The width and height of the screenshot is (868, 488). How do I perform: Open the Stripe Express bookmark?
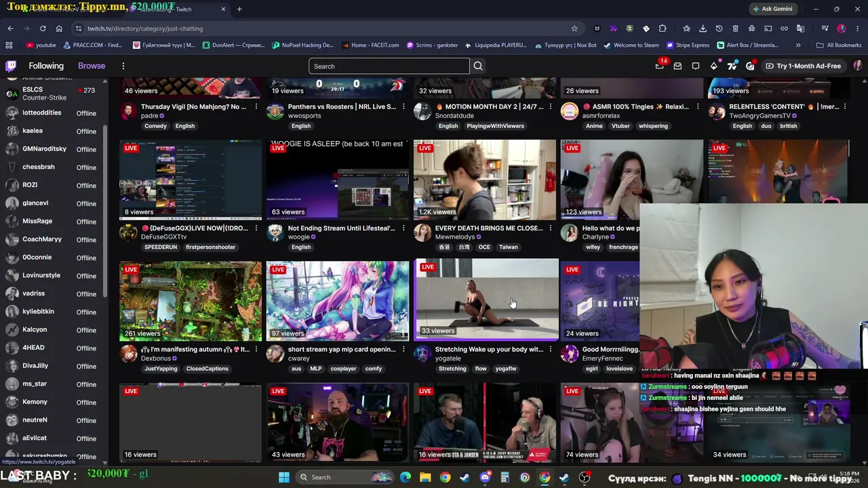688,45
